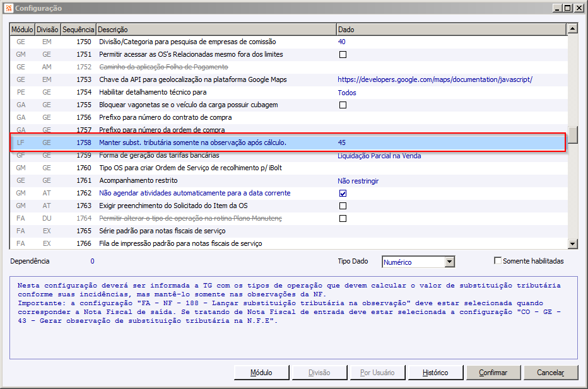Toggle checkbox for Bloquear vagonetas row 1755
Image resolution: width=588 pixels, height=389 pixels.
pyautogui.click(x=343, y=105)
